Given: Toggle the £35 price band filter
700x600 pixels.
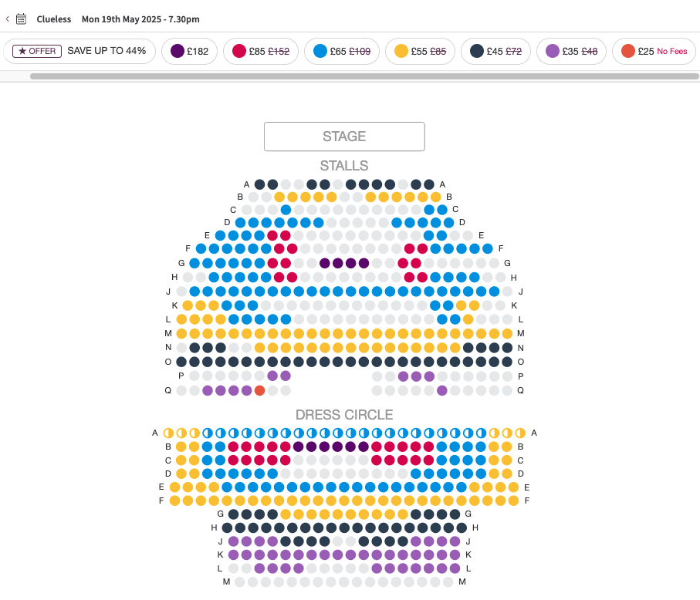Looking at the screenshot, I should pyautogui.click(x=571, y=52).
